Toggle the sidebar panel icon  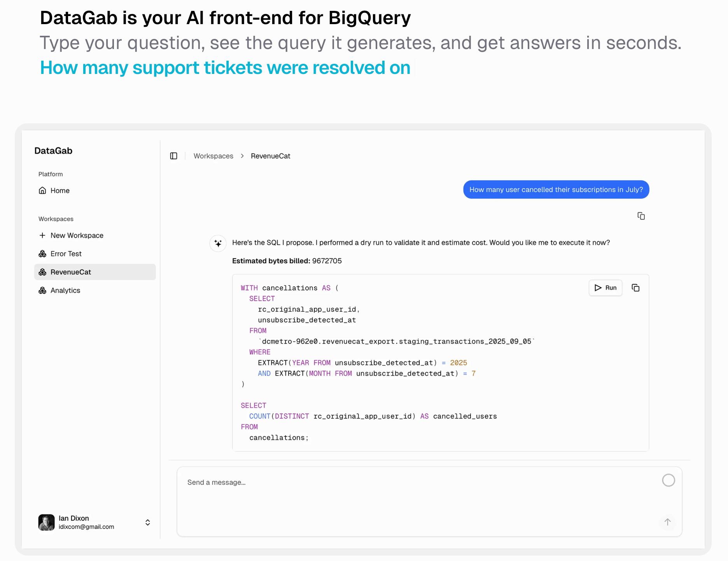[174, 156]
